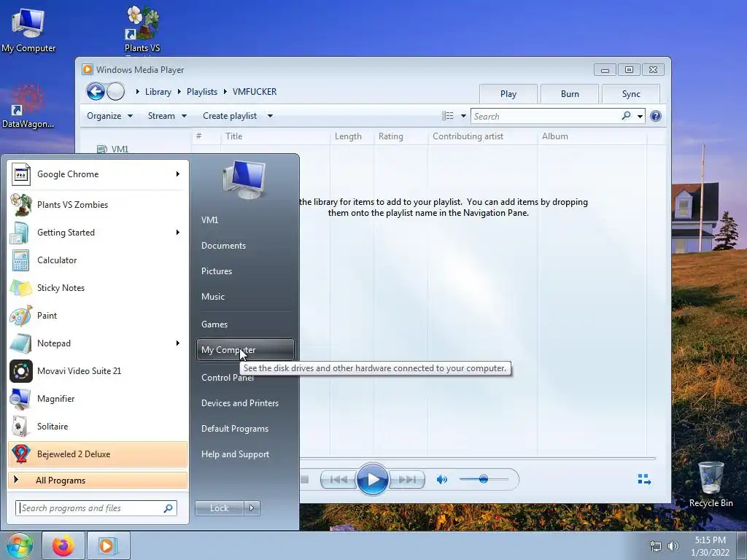
Task: Launch Paint from Start menu
Action: (x=97, y=315)
